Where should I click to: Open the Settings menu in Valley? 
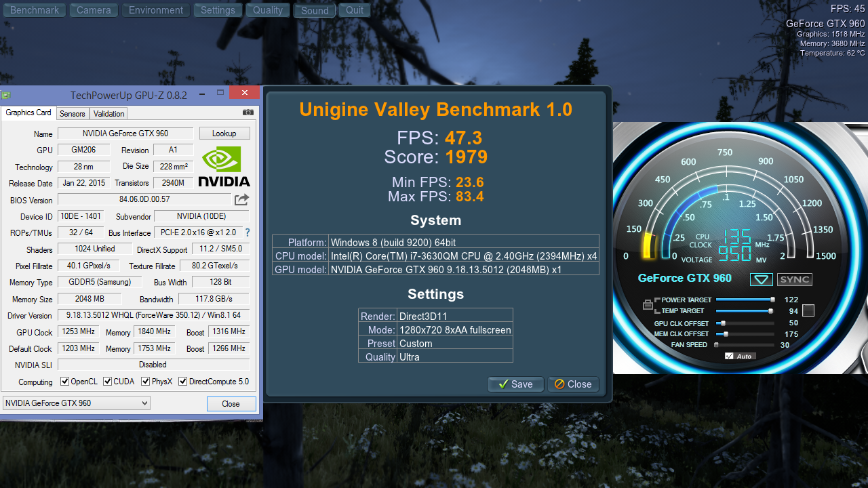[218, 10]
